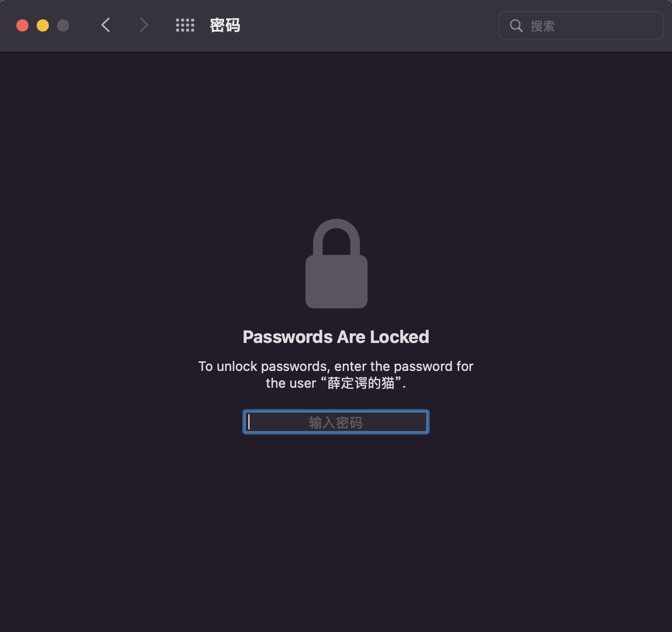Select the username 薛定谔的猫 text
The height and width of the screenshot is (632, 672).
pyautogui.click(x=361, y=383)
